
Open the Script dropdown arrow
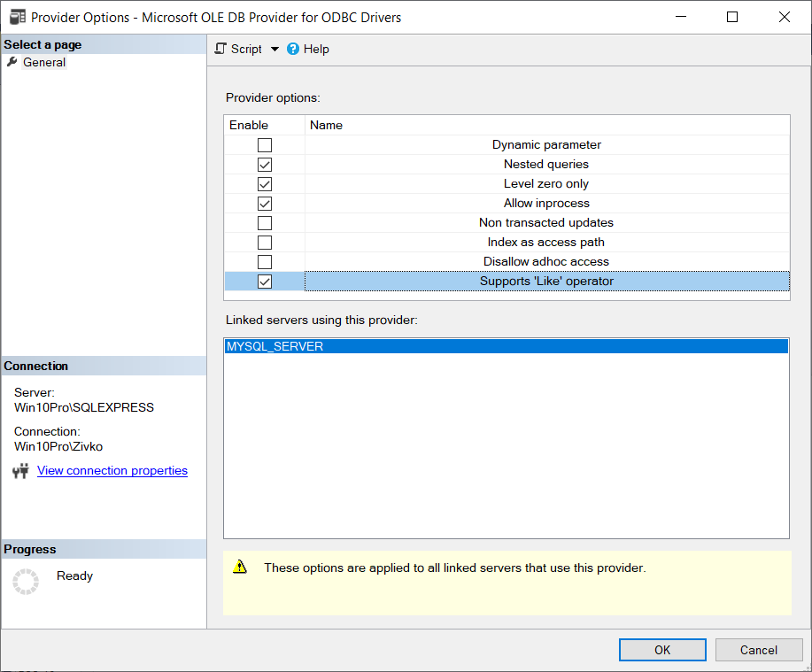point(275,50)
